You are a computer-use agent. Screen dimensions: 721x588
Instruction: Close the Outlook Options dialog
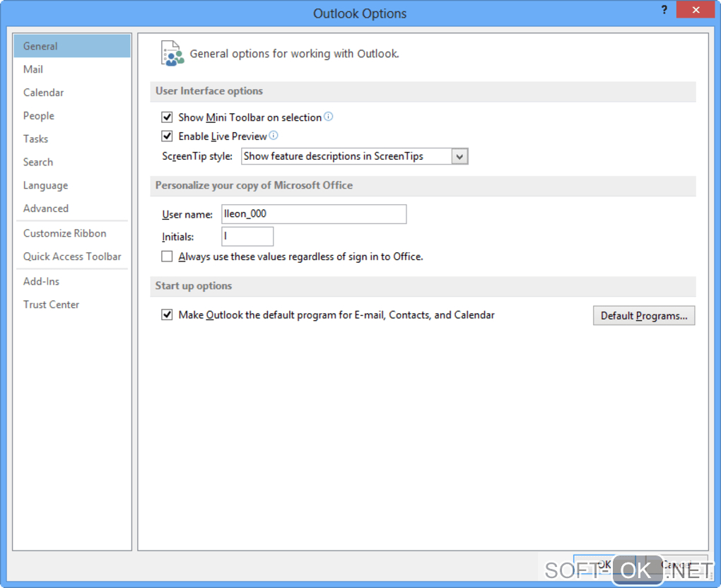click(x=696, y=10)
